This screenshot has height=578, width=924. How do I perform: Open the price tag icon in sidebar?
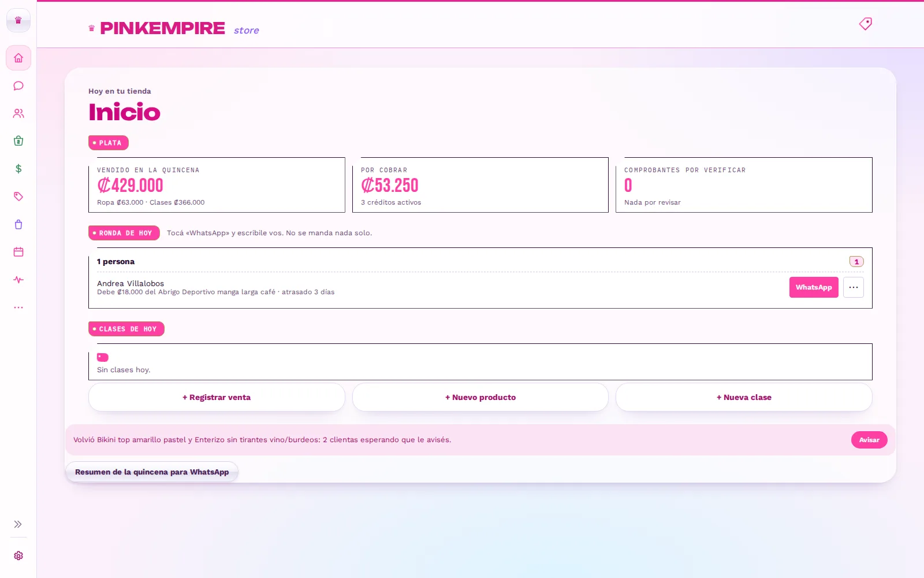click(18, 197)
